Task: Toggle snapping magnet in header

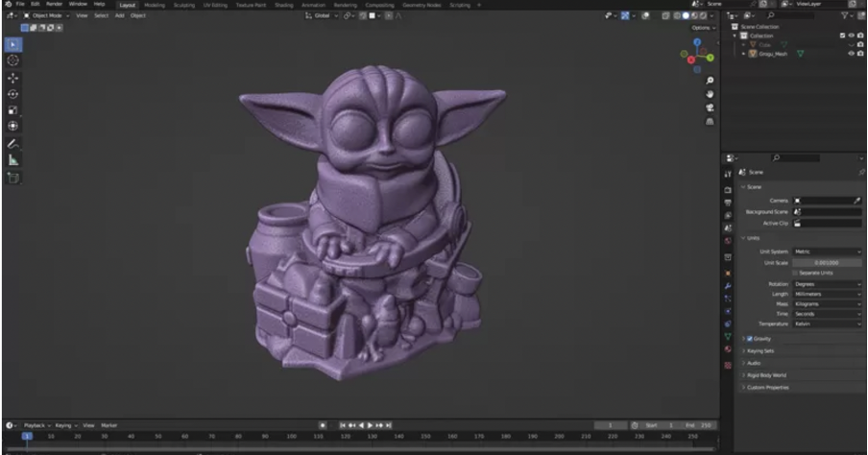Action: (363, 15)
